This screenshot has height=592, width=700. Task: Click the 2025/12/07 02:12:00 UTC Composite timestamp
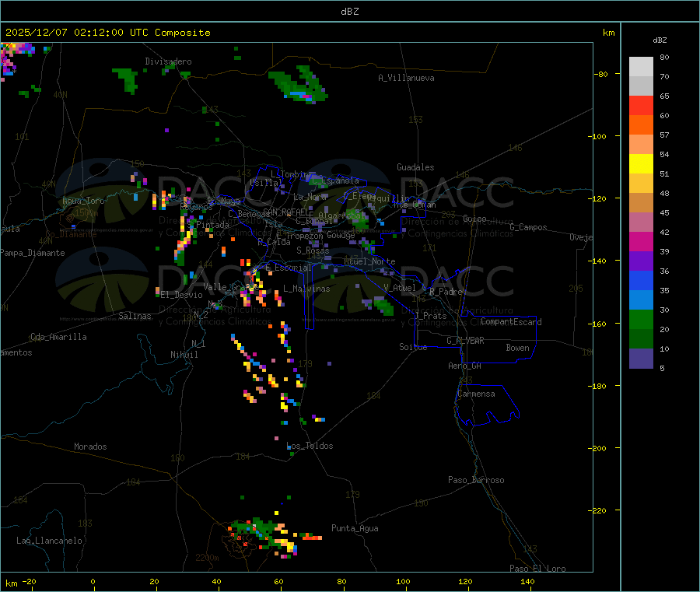coord(107,33)
